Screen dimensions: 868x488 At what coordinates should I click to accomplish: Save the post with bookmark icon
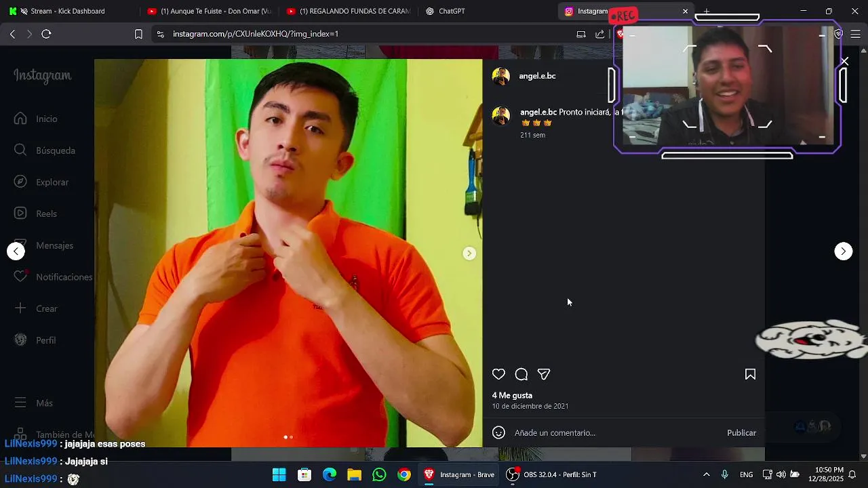(750, 374)
